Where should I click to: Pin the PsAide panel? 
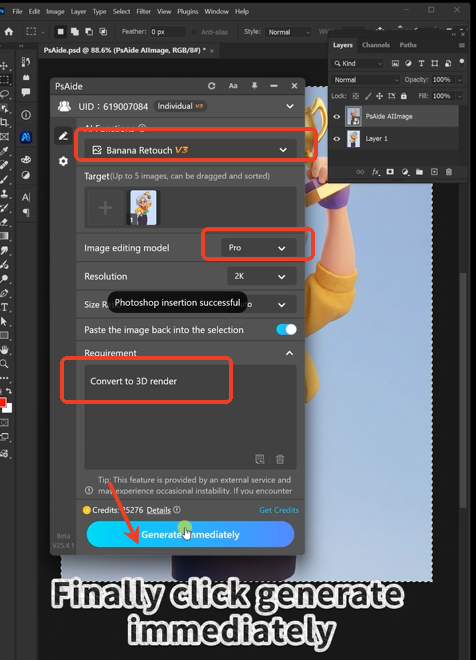pos(254,86)
